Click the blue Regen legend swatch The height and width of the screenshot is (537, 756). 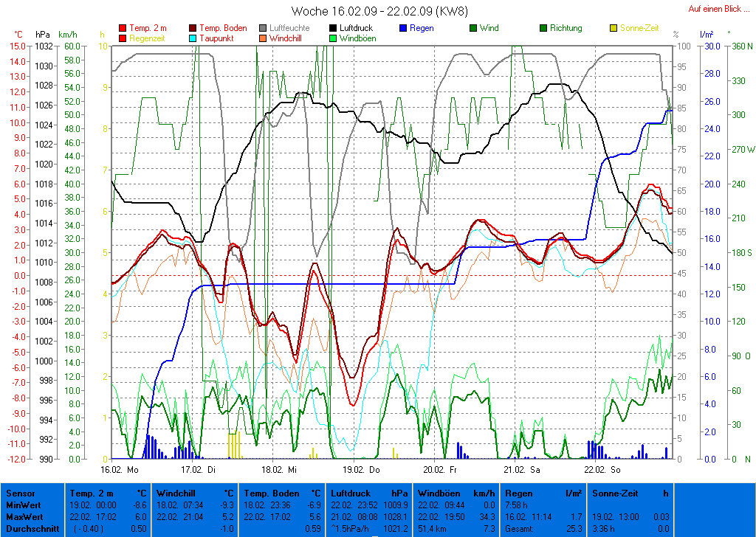click(403, 29)
